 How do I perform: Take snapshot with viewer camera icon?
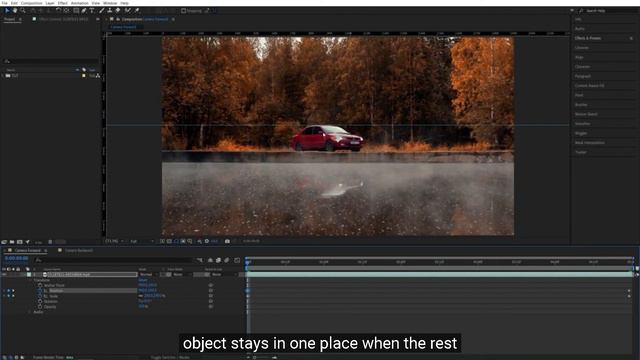tap(227, 241)
